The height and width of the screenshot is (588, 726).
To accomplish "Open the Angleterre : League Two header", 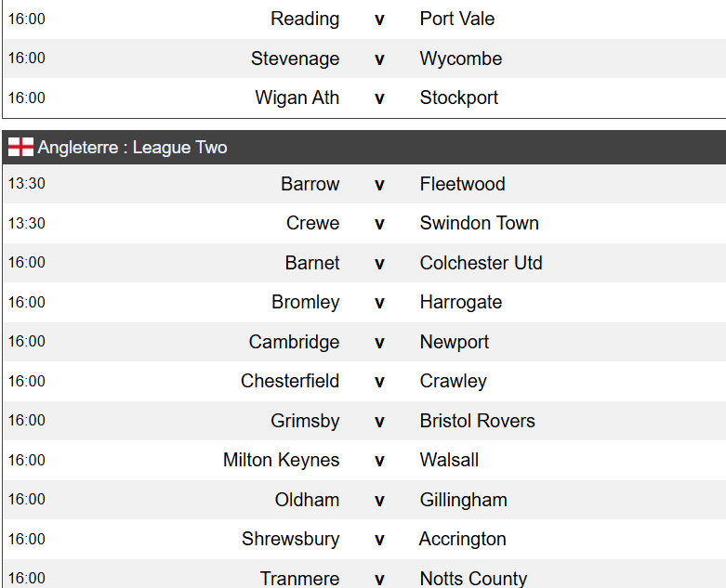I will 364,147.
